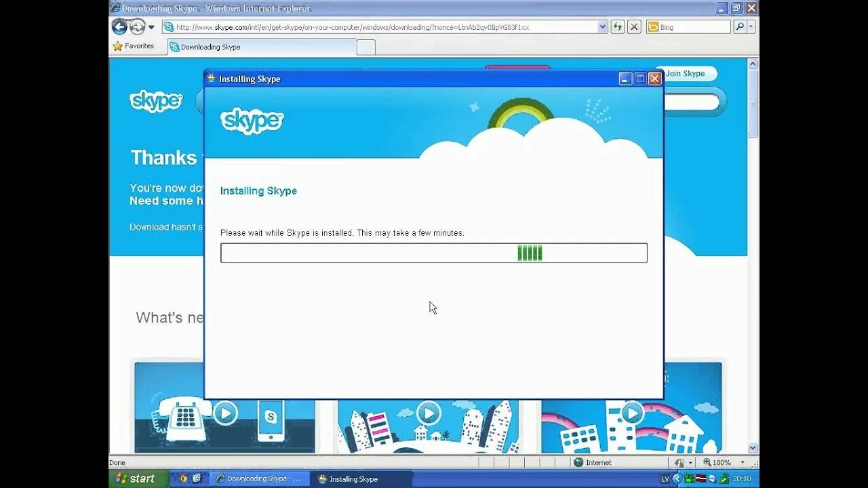The image size is (868, 488).
Task: Select the Downloading Skype browser tab
Action: [x=262, y=47]
